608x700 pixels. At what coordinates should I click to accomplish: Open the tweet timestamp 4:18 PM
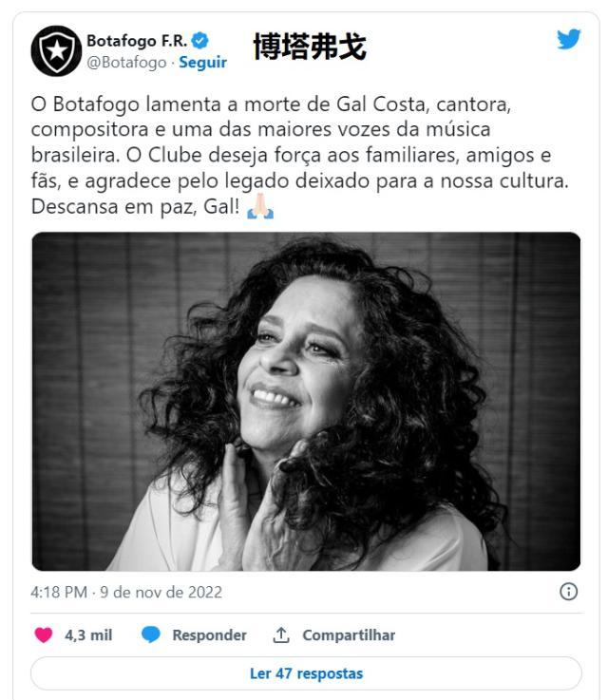tap(59, 592)
